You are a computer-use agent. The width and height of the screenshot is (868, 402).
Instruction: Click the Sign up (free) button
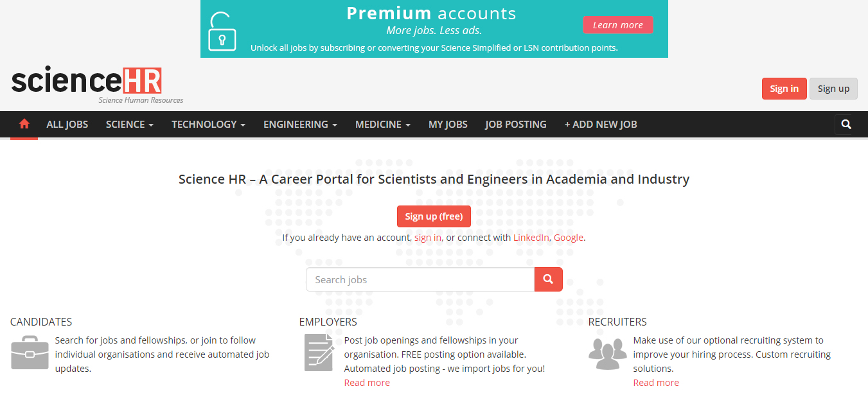tap(434, 216)
